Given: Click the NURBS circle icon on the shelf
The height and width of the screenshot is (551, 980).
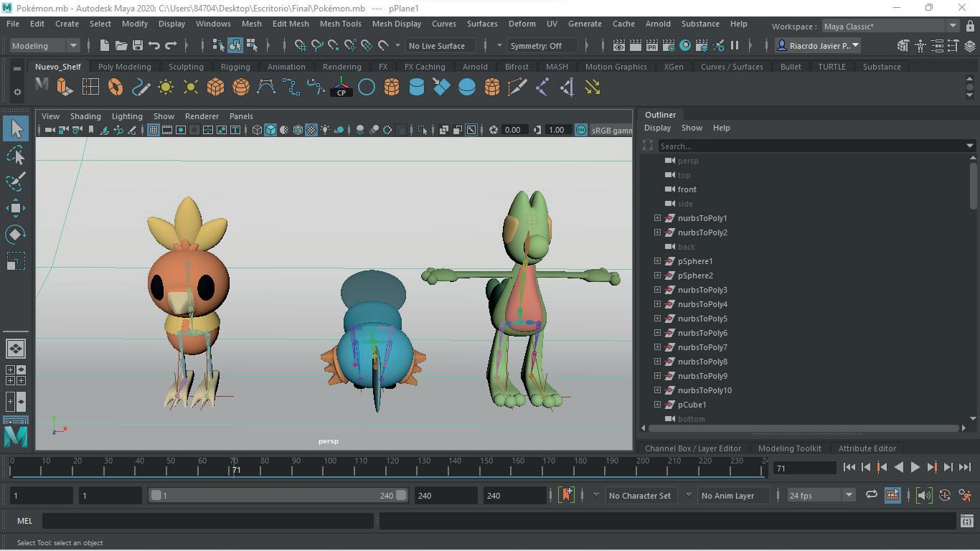Looking at the screenshot, I should (366, 88).
